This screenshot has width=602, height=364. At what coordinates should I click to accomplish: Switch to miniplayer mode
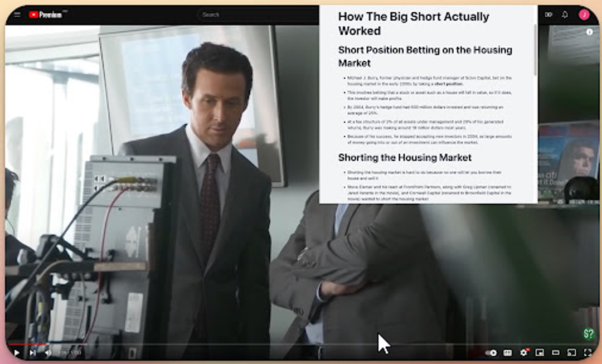[539, 352]
